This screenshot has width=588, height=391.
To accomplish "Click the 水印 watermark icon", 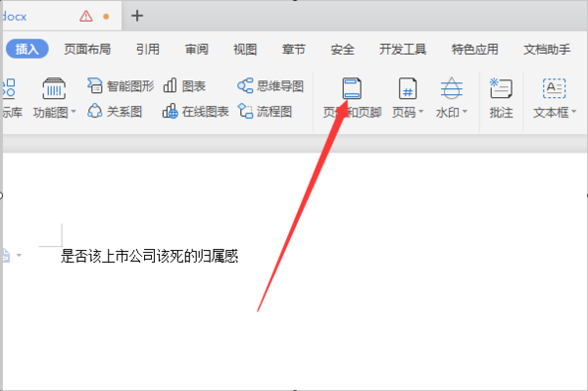I will 451,88.
